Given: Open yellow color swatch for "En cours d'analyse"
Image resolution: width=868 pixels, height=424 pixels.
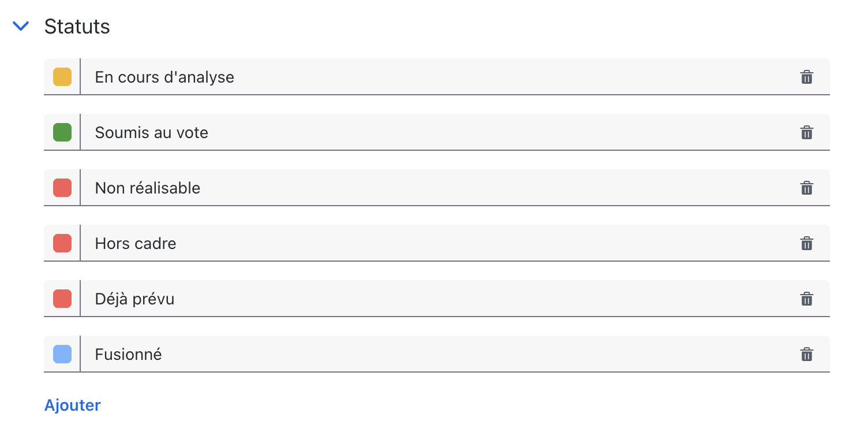Looking at the screenshot, I should (x=62, y=77).
